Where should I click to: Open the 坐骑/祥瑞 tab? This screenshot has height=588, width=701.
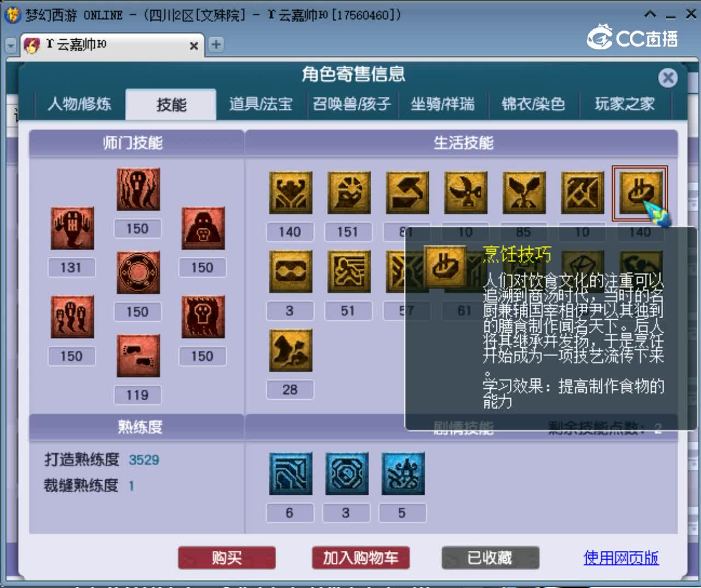[443, 104]
